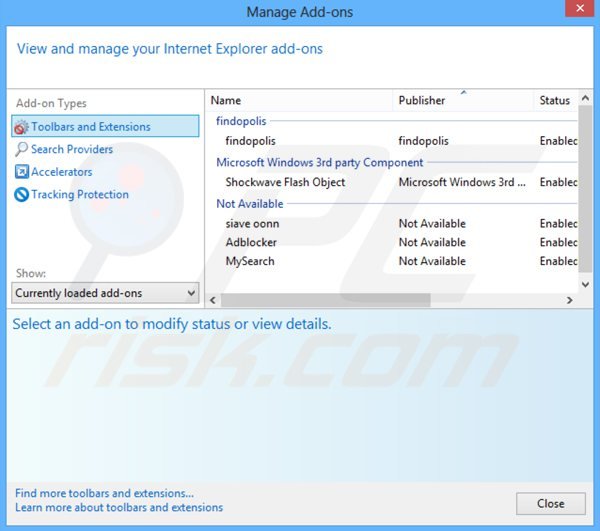
Task: Collapse the Microsoft Windows 3rd party Component group
Action: point(319,162)
